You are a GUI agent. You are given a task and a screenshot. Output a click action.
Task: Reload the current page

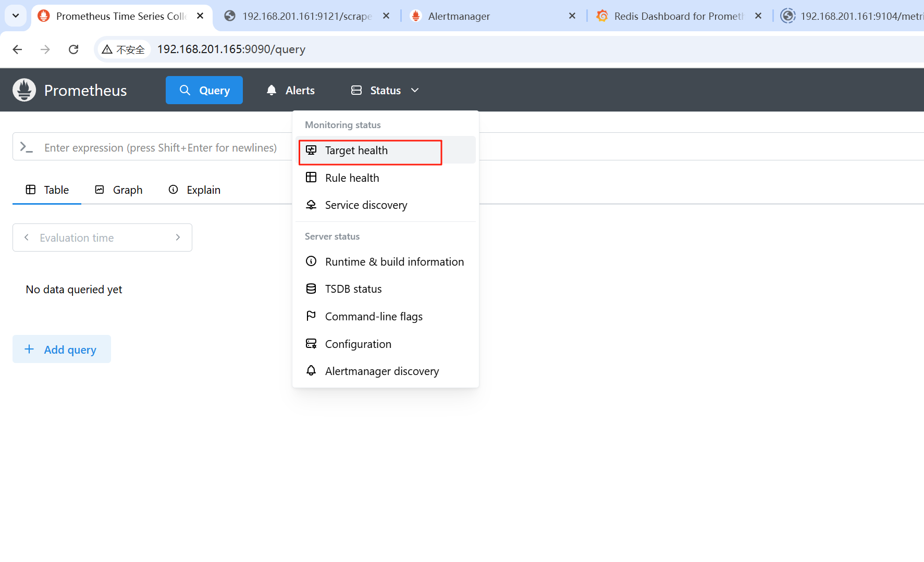point(73,49)
